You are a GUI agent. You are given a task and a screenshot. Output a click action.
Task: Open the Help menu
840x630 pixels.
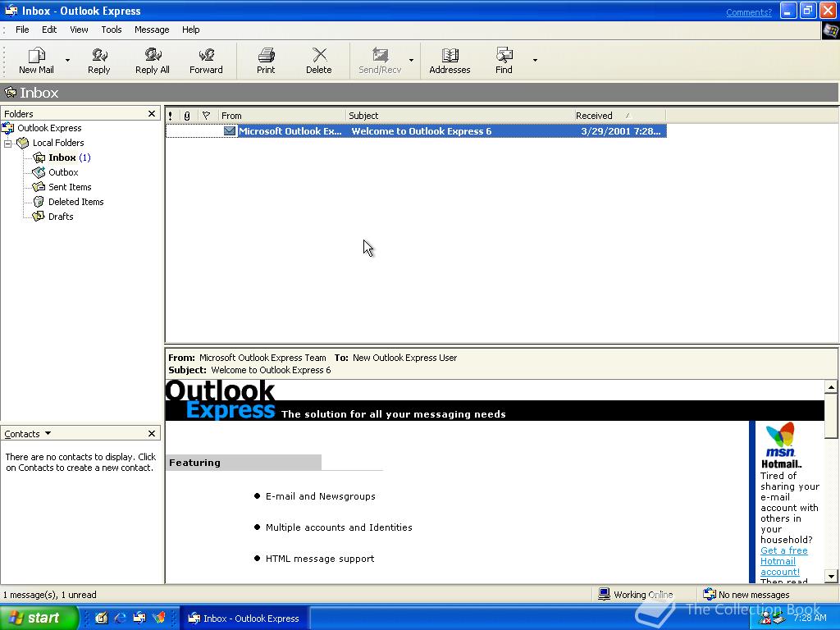pos(190,30)
